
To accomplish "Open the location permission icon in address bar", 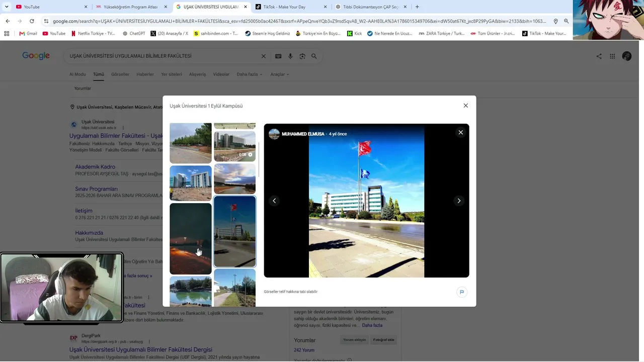I will (x=555, y=21).
